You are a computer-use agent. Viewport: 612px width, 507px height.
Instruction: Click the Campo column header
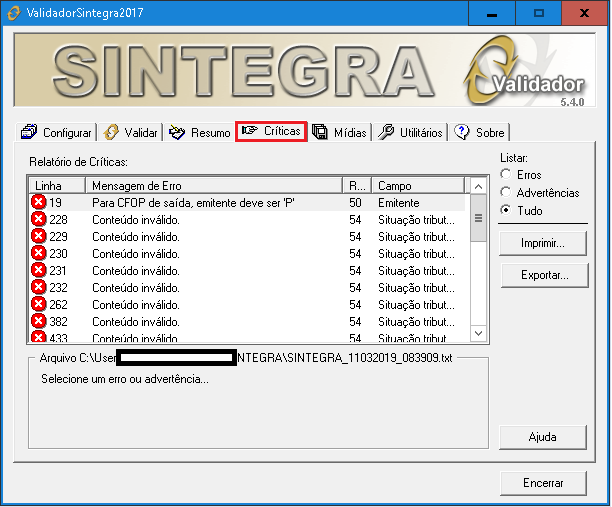tap(418, 186)
